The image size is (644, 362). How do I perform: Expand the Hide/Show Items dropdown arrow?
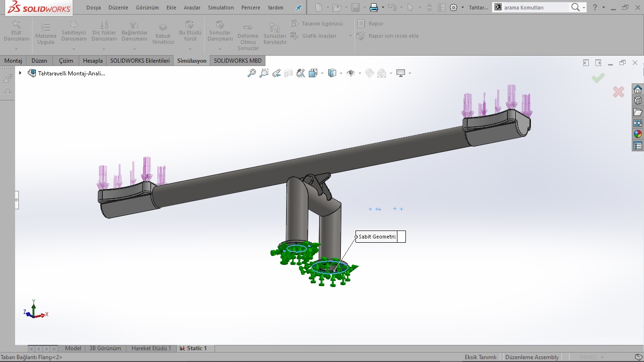click(360, 73)
